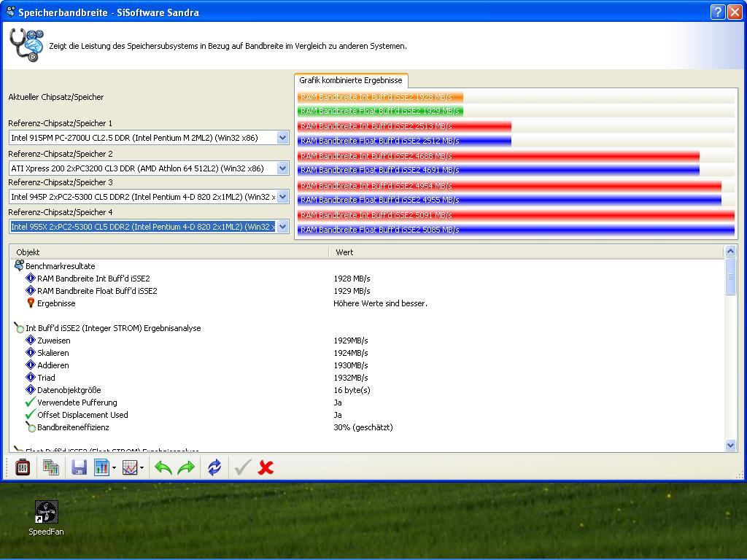Click blue bar Float Buff'd 4955 MB/s
The height and width of the screenshot is (560, 747).
[509, 200]
